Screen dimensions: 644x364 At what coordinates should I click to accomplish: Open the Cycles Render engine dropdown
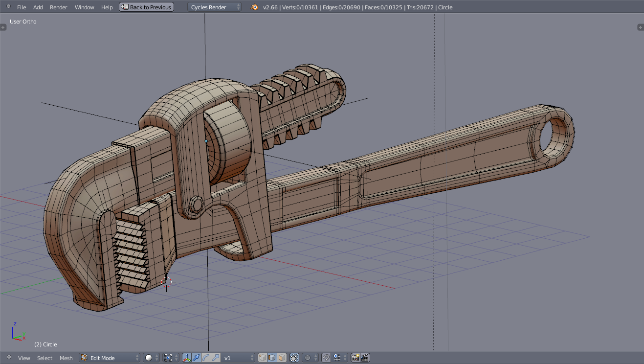(x=214, y=7)
